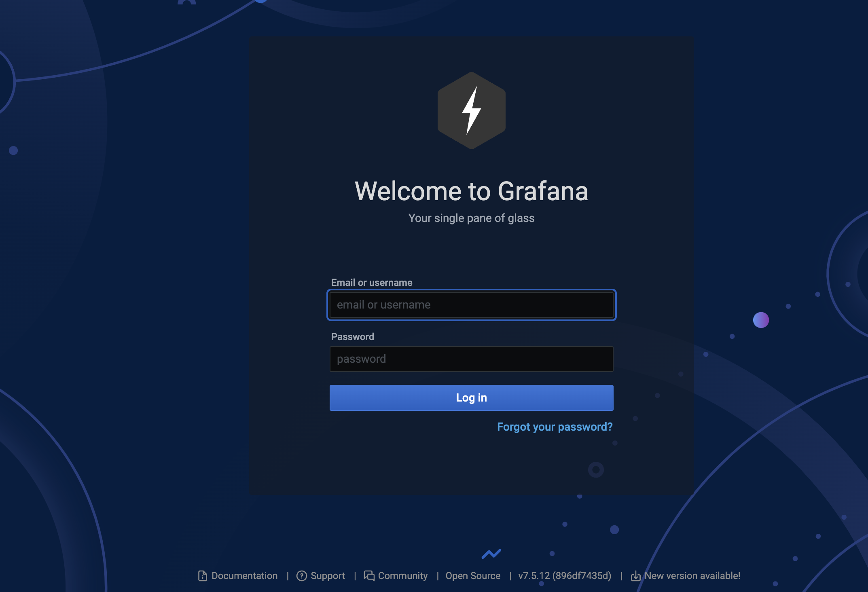Focus the email or username field
868x592 pixels.
pos(471,305)
